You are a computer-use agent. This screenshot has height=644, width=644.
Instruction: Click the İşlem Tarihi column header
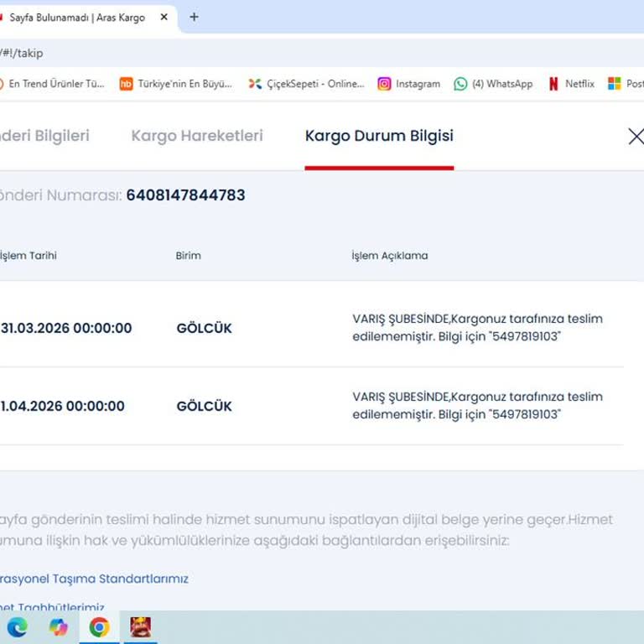29,256
